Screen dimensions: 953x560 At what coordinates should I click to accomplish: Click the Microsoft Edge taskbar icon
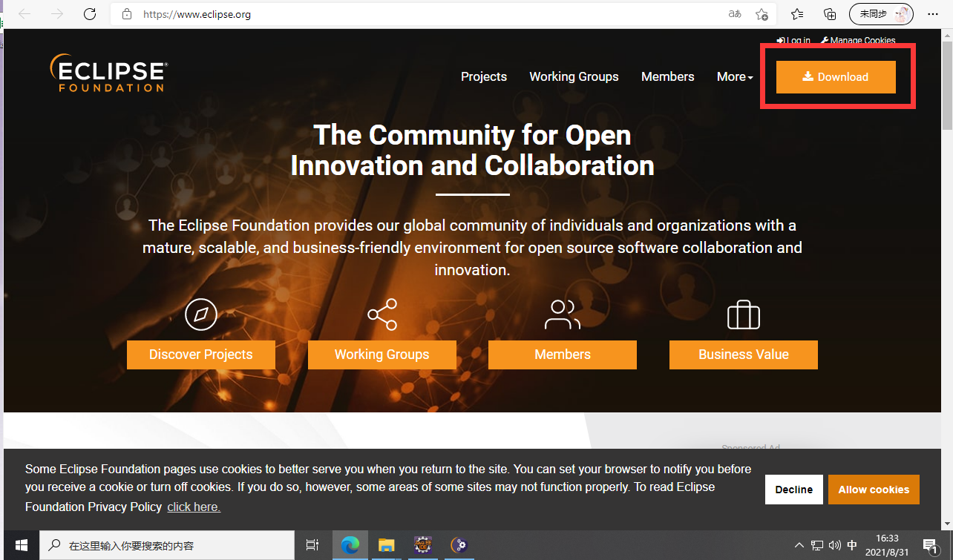coord(350,545)
